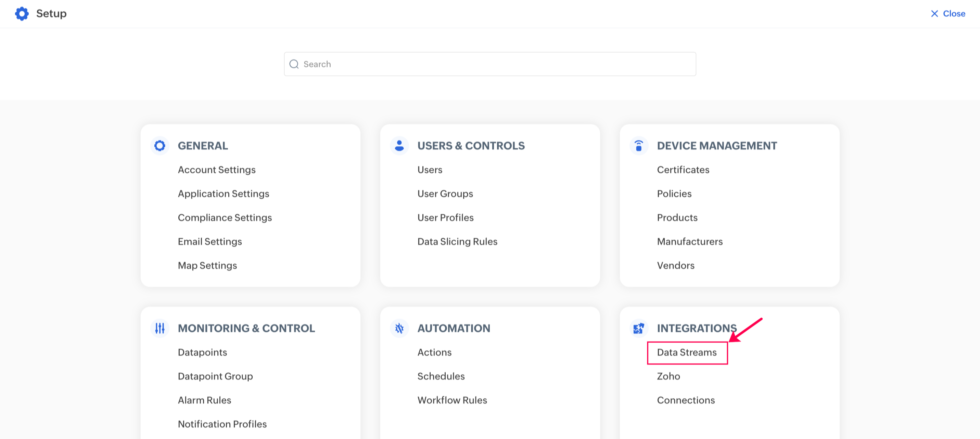980x439 pixels.
Task: Click the General section gear icon
Action: 160,146
